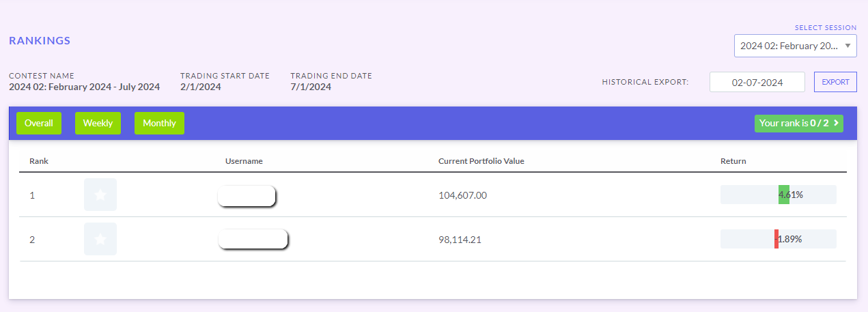868x312 pixels.
Task: Click the Current Portfolio Value column header
Action: pyautogui.click(x=481, y=161)
